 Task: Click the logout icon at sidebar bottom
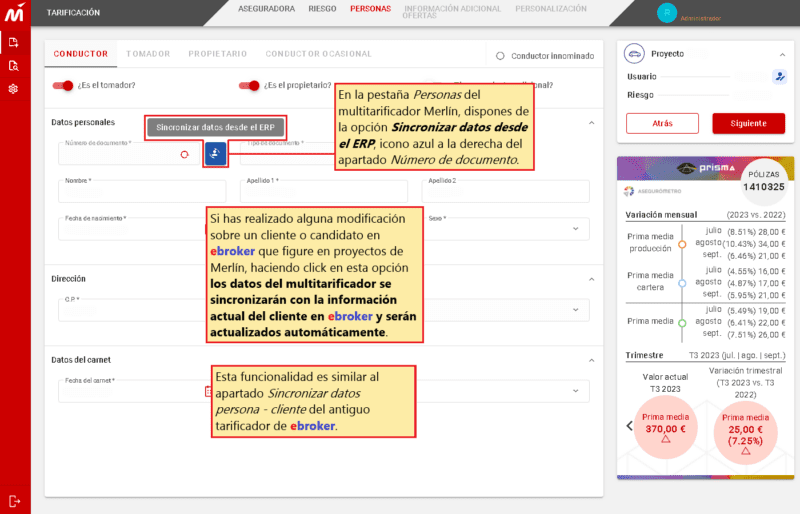[14, 502]
